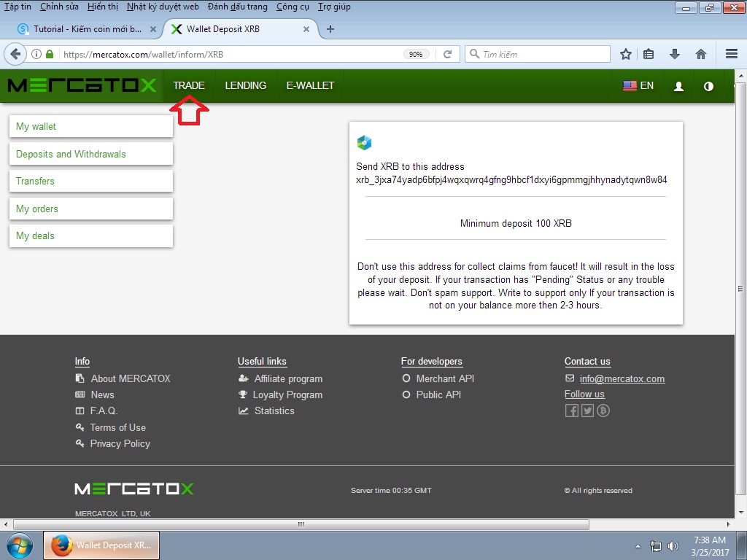Open the downloads arrow icon
The width and height of the screenshot is (747, 560).
[x=675, y=54]
